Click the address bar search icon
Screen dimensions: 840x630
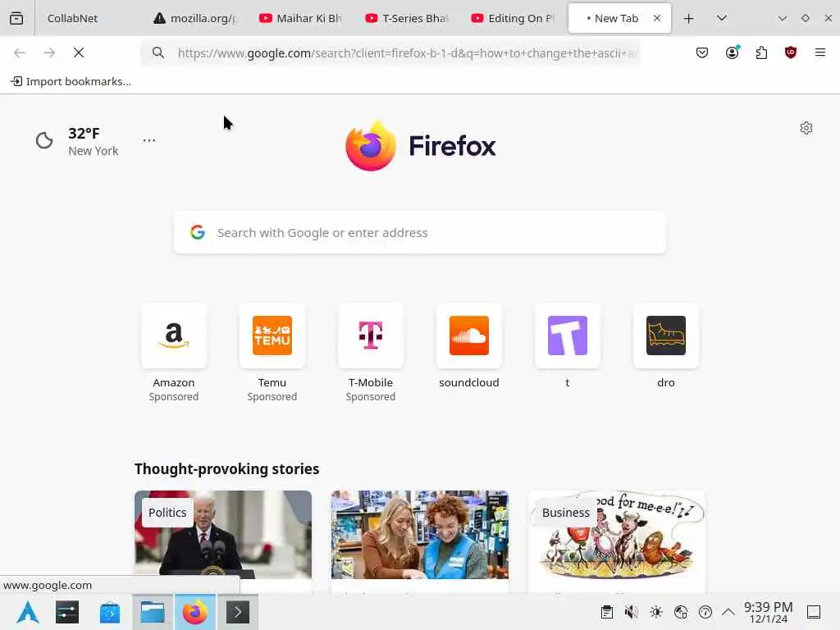point(158,52)
